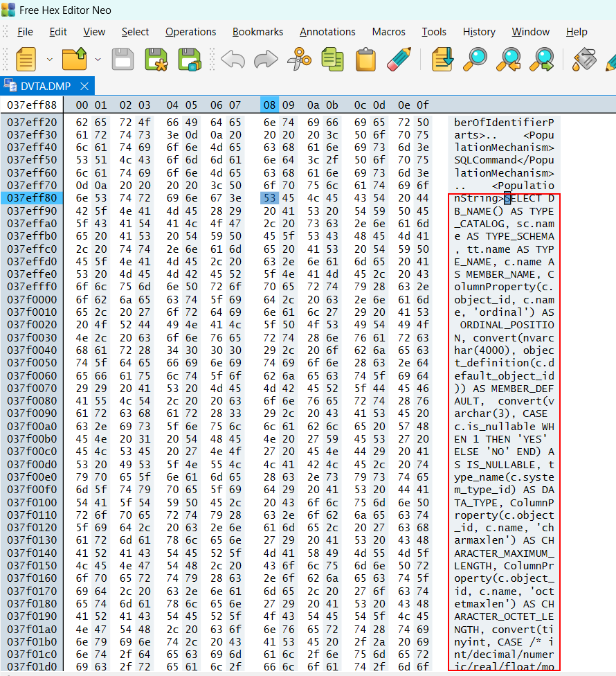Click the Copy icon in toolbar

pos(332,59)
